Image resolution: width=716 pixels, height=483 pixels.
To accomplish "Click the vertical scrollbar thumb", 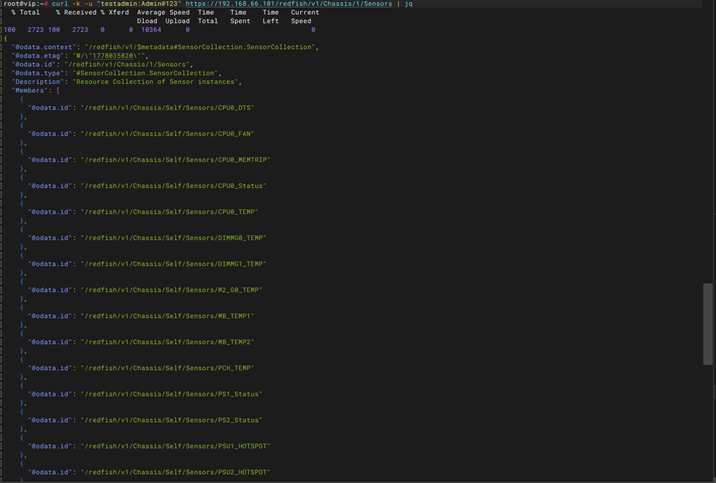I will (707, 324).
